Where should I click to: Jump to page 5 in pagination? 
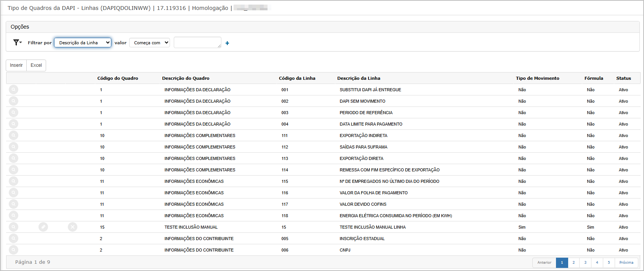click(609, 263)
